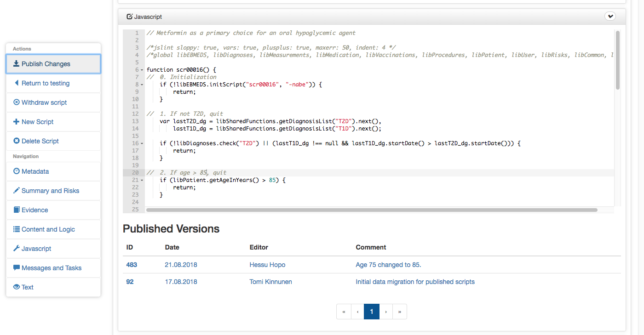The image size is (644, 335).
Task: Click the Comment column header
Action: tap(371, 247)
